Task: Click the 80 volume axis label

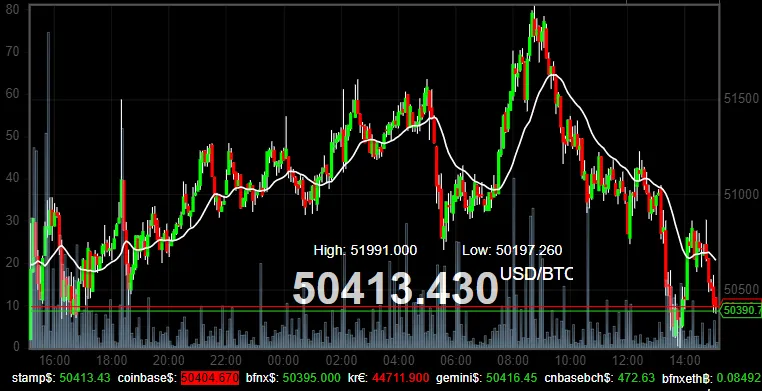Action: [13, 9]
